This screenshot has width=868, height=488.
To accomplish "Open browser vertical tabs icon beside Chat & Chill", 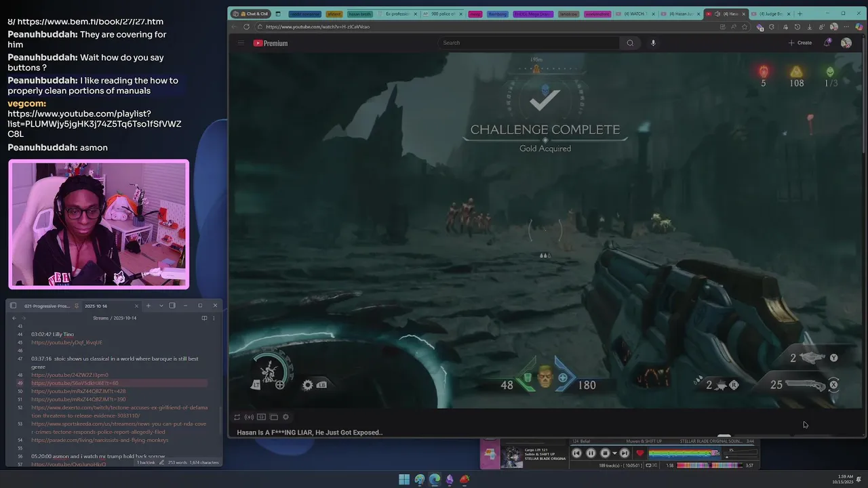I will (x=278, y=14).
